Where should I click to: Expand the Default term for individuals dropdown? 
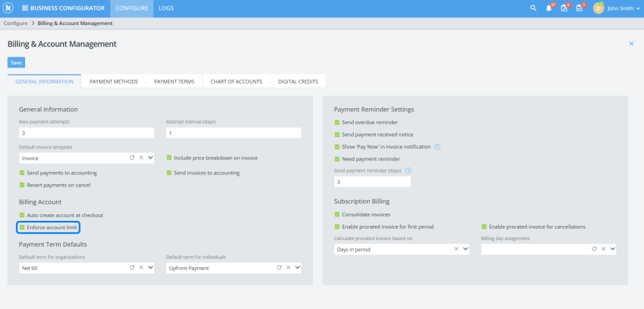[x=297, y=267]
